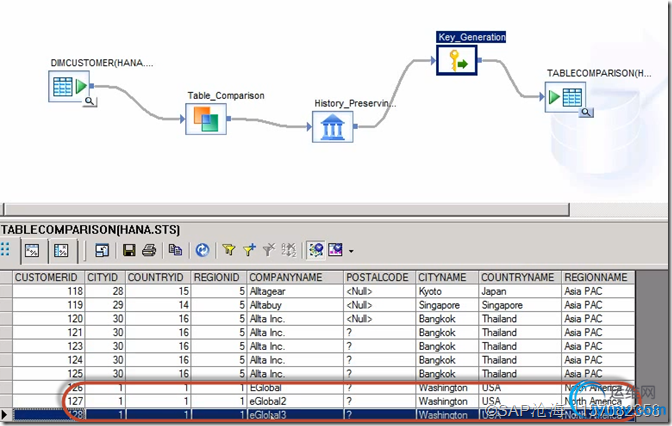Copy cell data icon
This screenshot has height=426, width=672.
pyautogui.click(x=175, y=250)
